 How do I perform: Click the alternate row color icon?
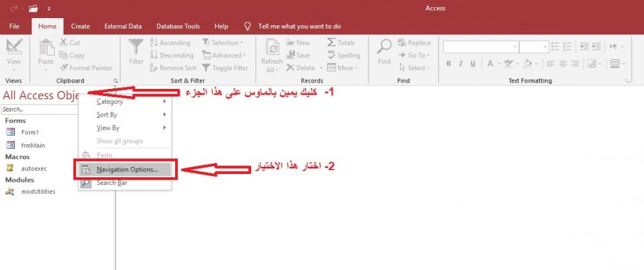pyautogui.click(x=615, y=64)
